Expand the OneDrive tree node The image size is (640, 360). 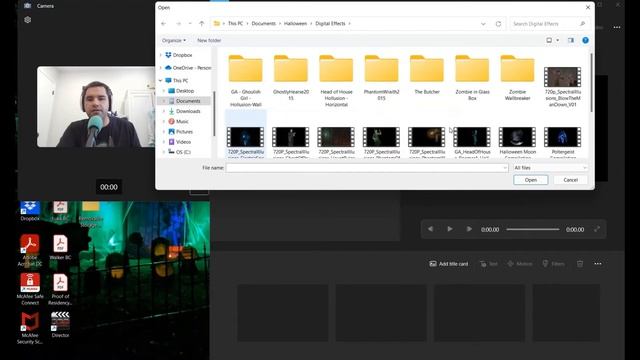click(160, 68)
